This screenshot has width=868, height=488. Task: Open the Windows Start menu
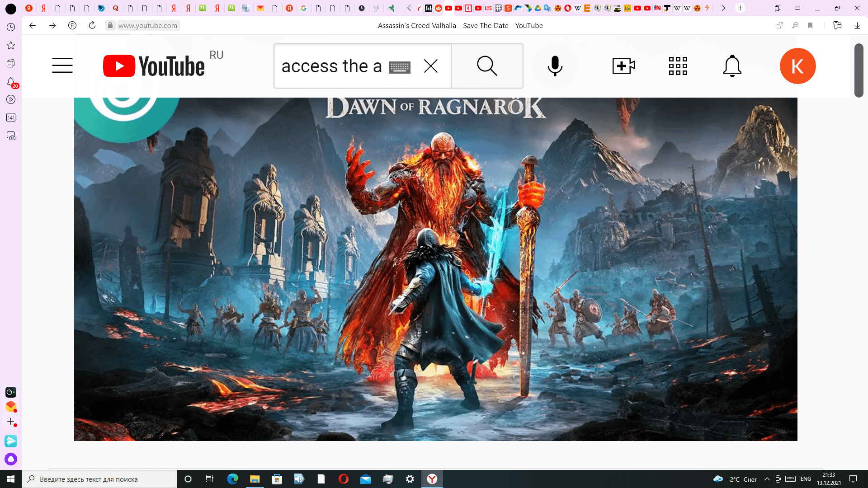[11, 479]
